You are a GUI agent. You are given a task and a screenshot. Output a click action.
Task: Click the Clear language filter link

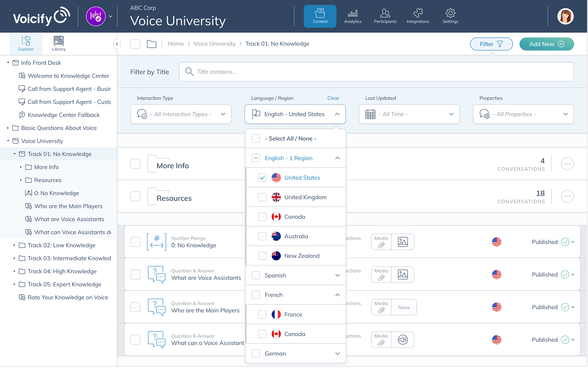[x=333, y=98]
